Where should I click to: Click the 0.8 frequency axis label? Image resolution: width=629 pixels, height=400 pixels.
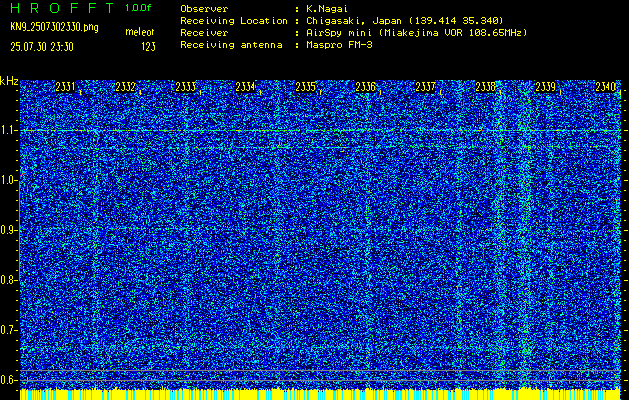point(7,280)
